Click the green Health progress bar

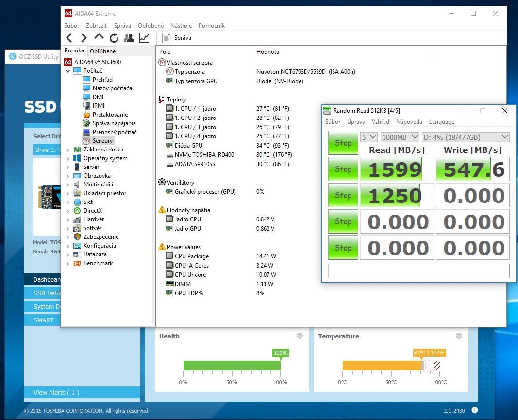[x=232, y=366]
